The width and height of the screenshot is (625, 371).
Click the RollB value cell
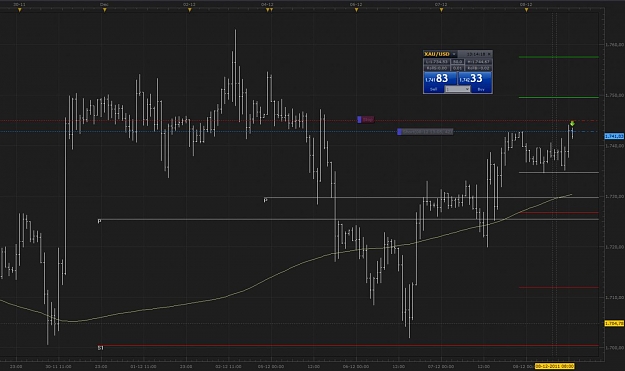click(478, 68)
